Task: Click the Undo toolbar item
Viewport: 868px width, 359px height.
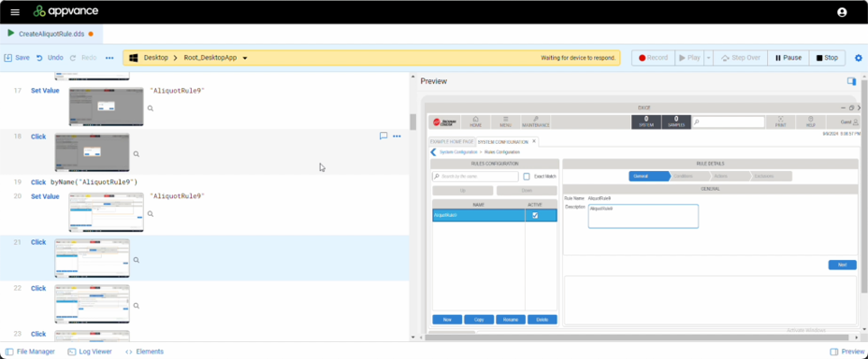Action: pos(50,58)
